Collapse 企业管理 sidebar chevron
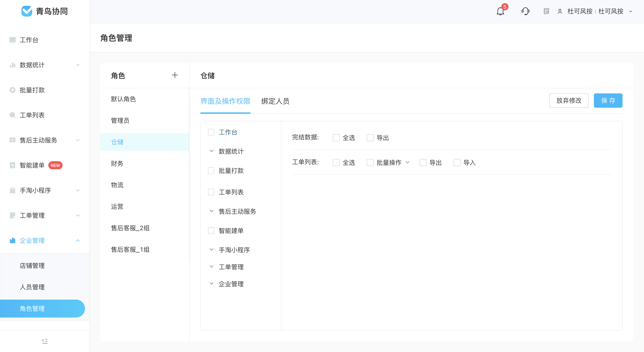Viewport: 644px width, 352px height. tap(78, 240)
